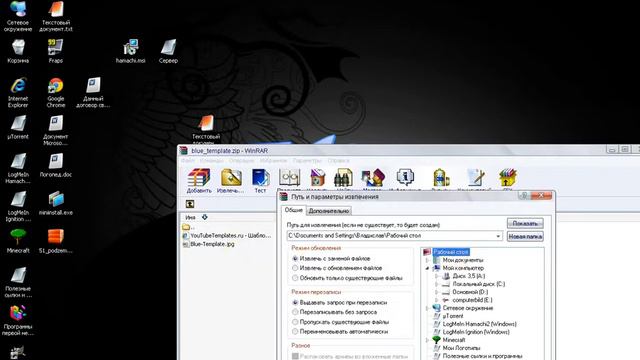Toggle the checkbox under Разное section
This screenshot has height=360, width=640.
tap(295, 356)
